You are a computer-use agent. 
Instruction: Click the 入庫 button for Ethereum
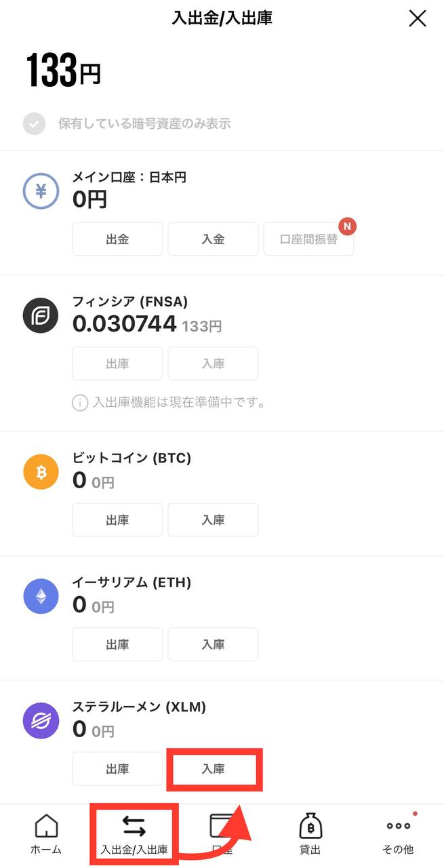[213, 644]
